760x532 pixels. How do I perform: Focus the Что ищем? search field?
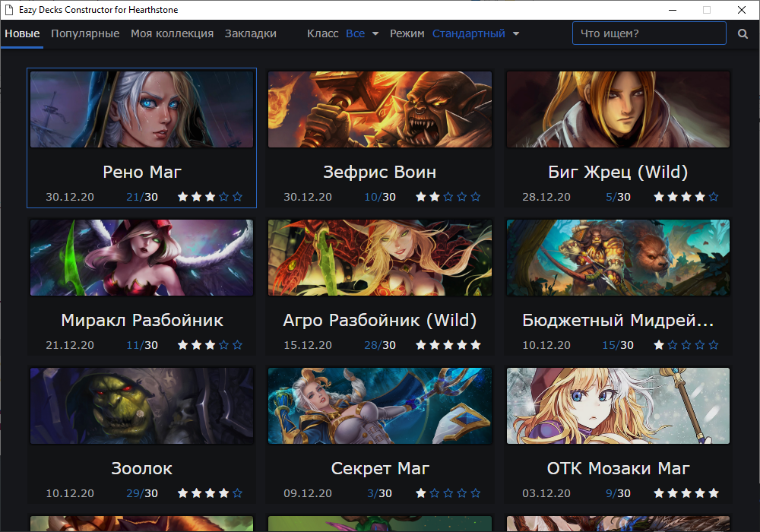[649, 33]
